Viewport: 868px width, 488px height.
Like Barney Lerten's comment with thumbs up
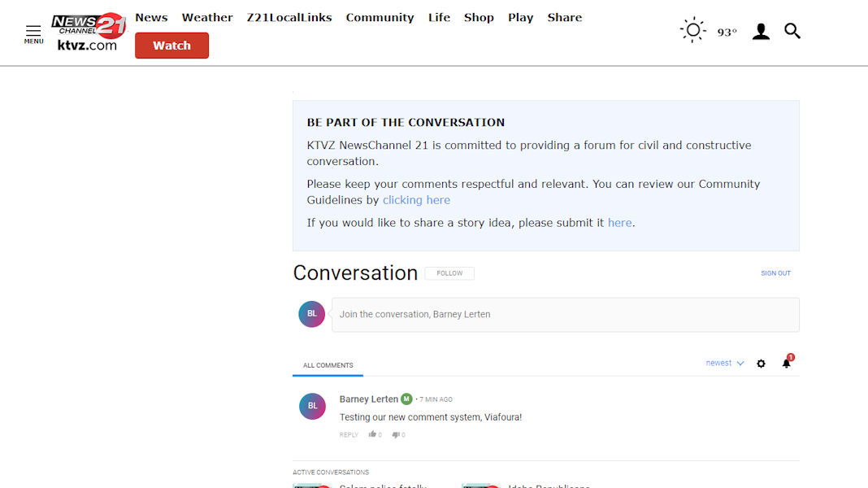373,434
